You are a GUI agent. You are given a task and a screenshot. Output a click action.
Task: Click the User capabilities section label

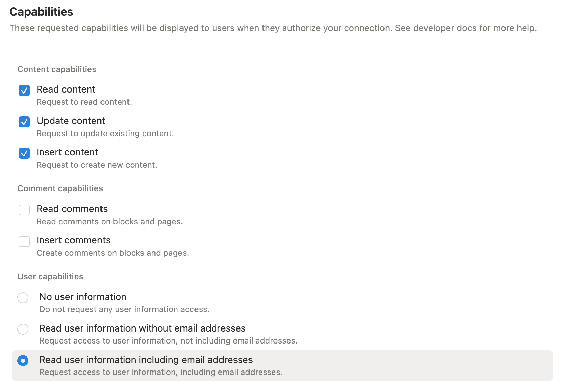coord(50,277)
